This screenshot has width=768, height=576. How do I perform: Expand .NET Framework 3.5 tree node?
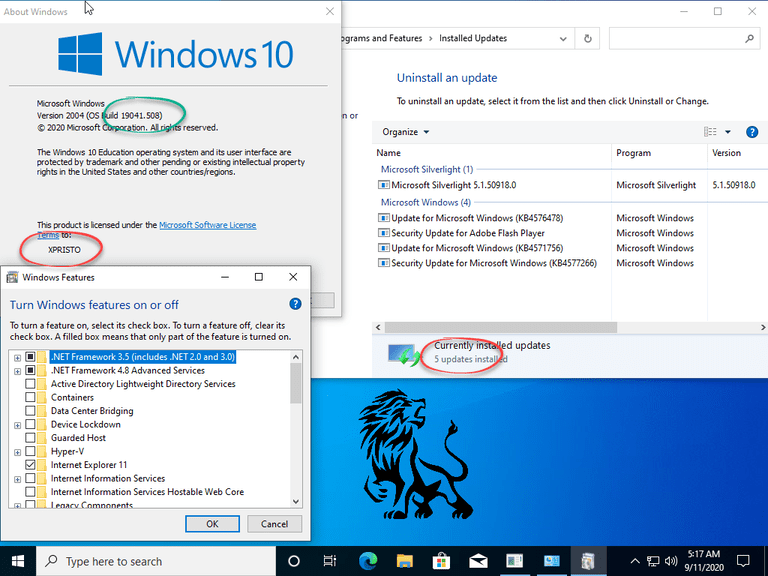(x=17, y=358)
